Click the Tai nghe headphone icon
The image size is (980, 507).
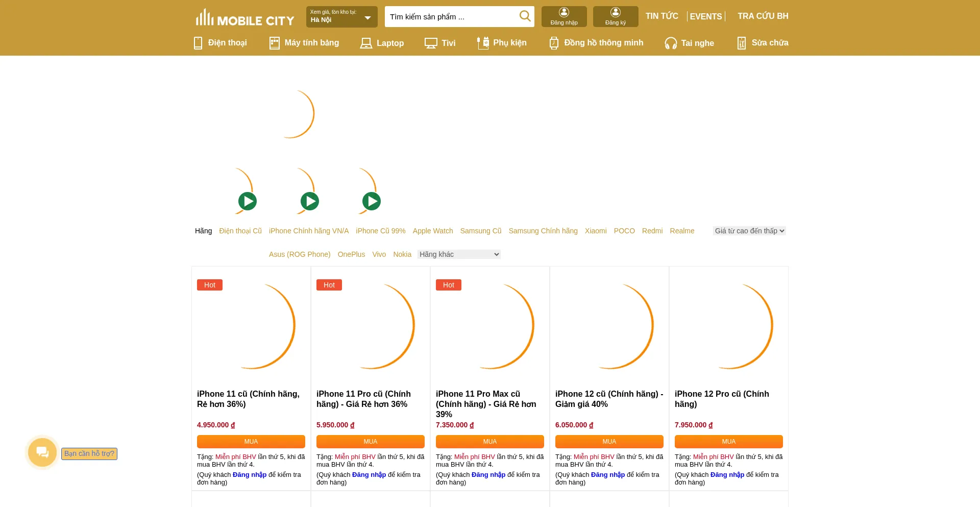[x=671, y=43]
